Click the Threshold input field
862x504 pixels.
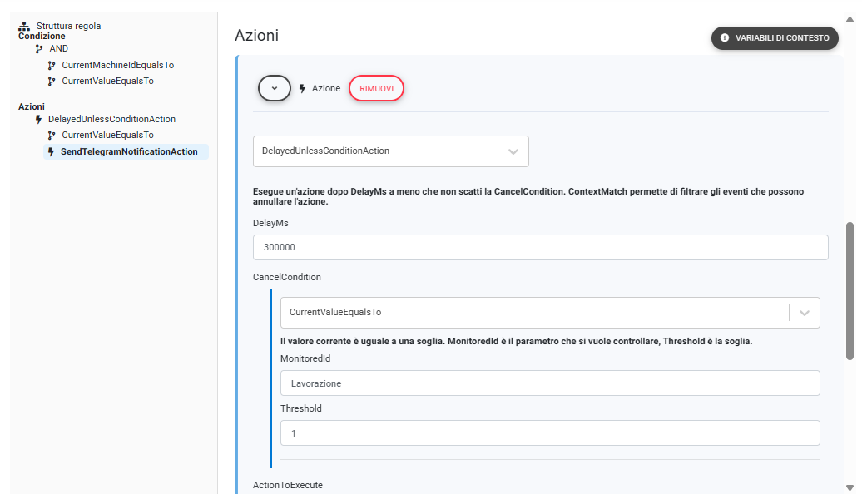point(550,433)
